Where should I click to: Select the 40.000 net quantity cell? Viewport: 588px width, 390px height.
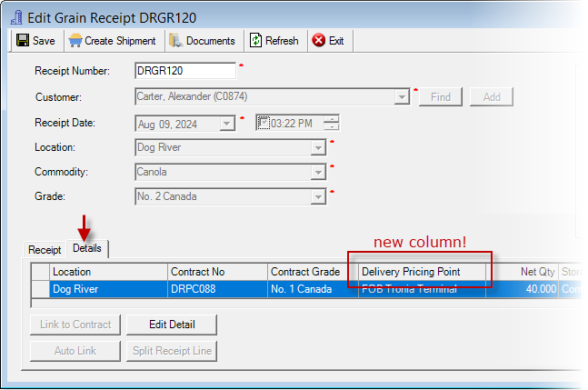click(522, 289)
